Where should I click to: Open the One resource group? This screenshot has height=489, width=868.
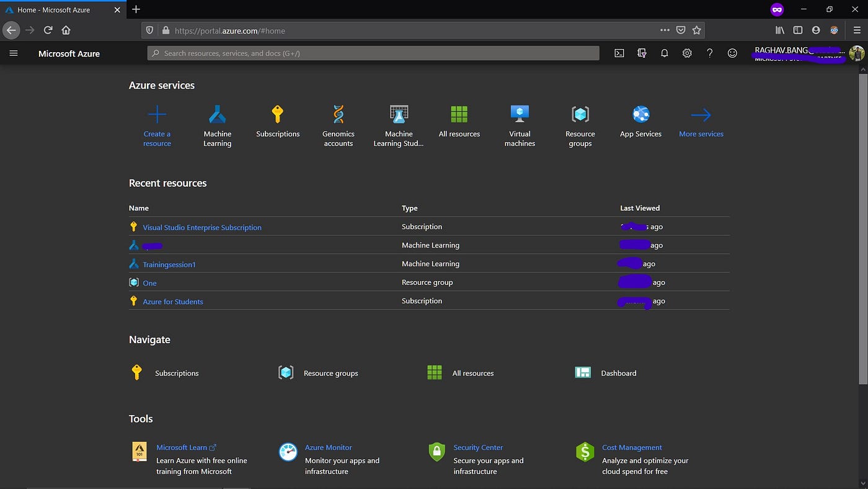click(149, 283)
